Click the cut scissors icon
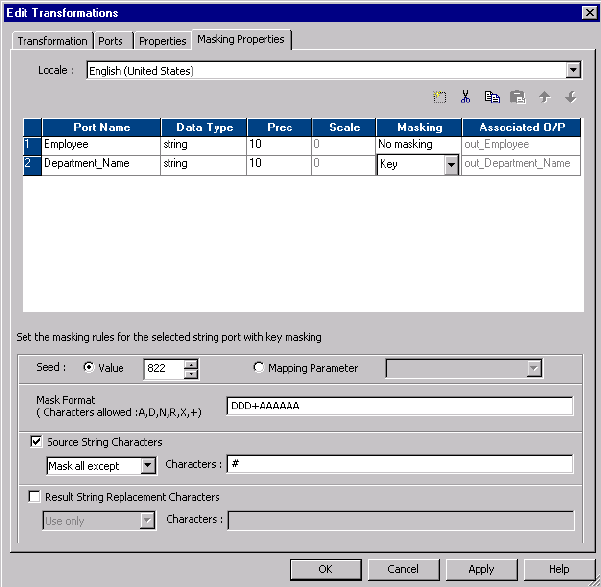The width and height of the screenshot is (601, 587). [465, 97]
